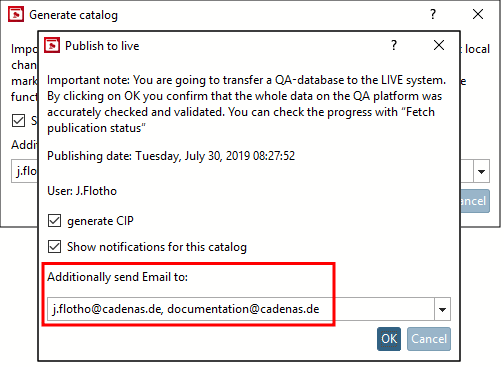This screenshot has width=504, height=367.
Task: Expand the dropdown arrow in Generate catalog
Action: (481, 171)
